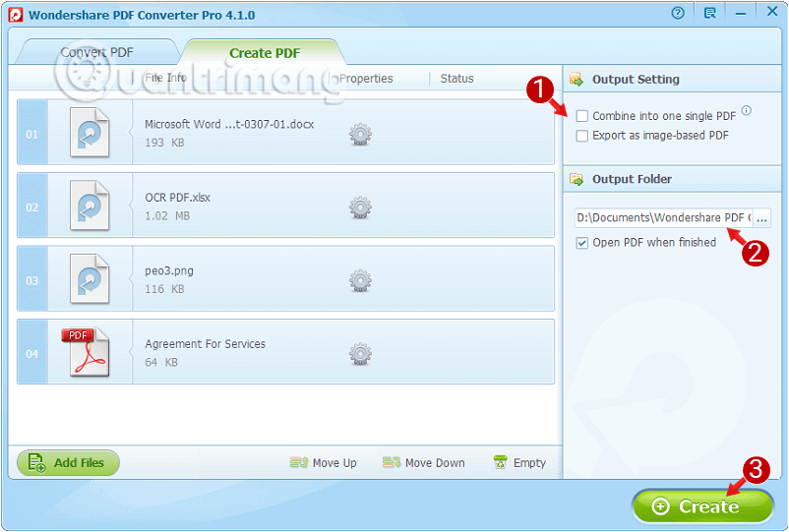
Task: Select row 02 number cell
Action: [x=32, y=206]
